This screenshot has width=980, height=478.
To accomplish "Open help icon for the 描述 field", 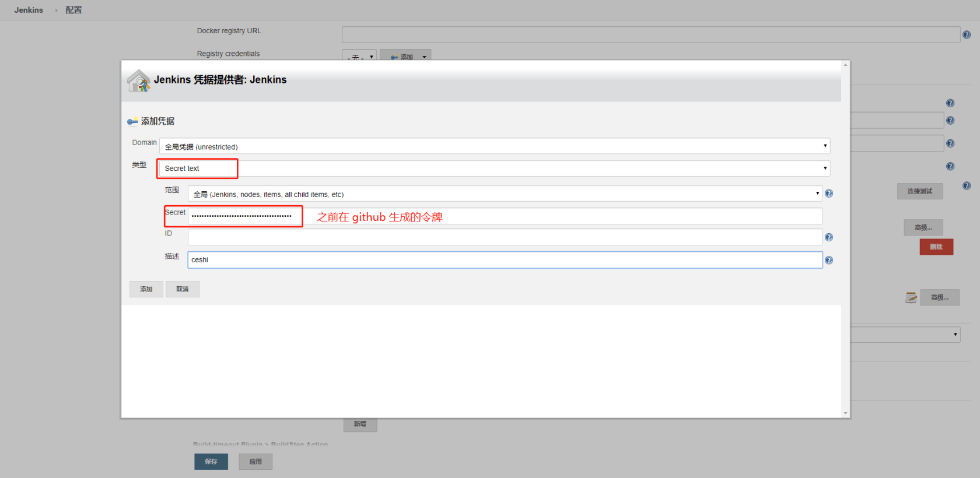I will coord(829,260).
